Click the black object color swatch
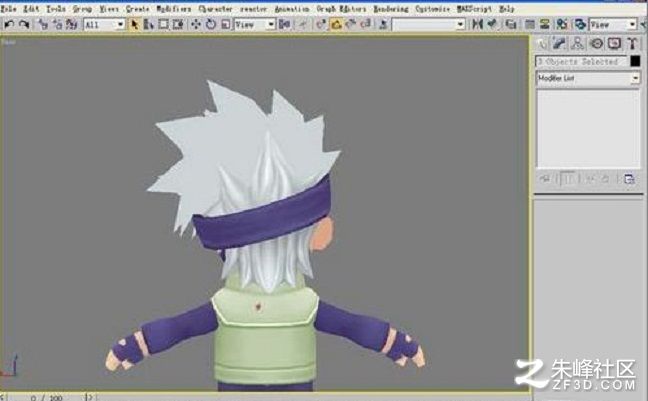The height and width of the screenshot is (401, 648). coord(635,61)
